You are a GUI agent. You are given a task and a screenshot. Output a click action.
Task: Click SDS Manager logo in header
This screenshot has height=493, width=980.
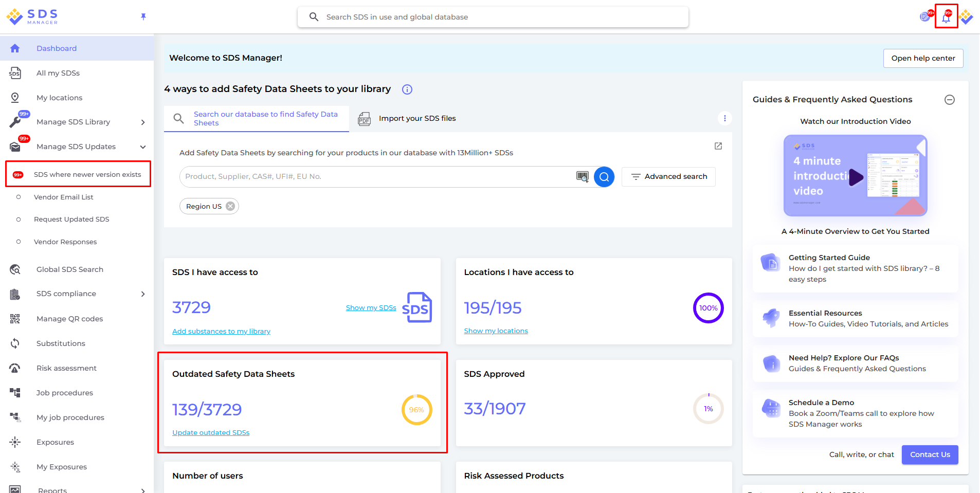[x=32, y=16]
